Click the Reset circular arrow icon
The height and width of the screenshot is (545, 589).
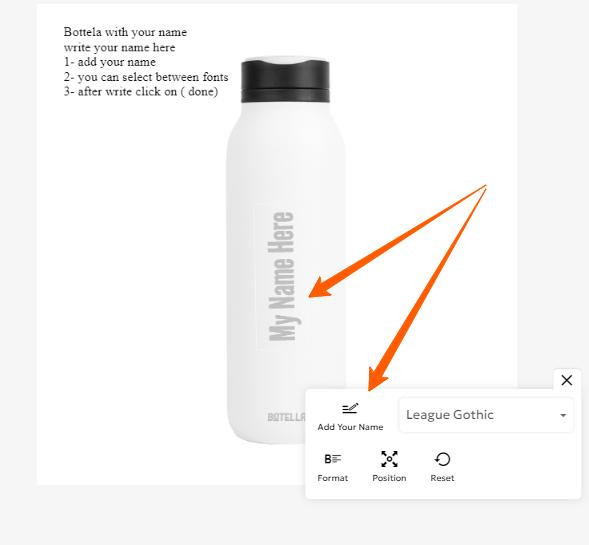click(x=443, y=459)
